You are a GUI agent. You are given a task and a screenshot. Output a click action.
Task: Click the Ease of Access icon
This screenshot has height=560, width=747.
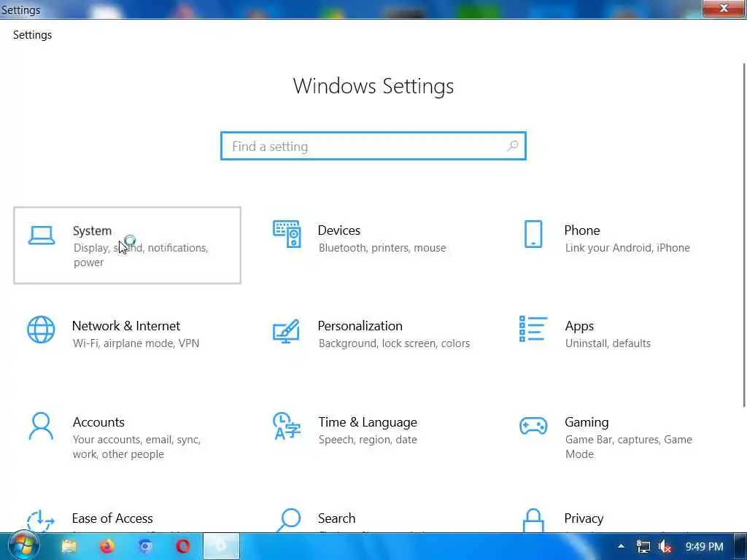(41, 521)
